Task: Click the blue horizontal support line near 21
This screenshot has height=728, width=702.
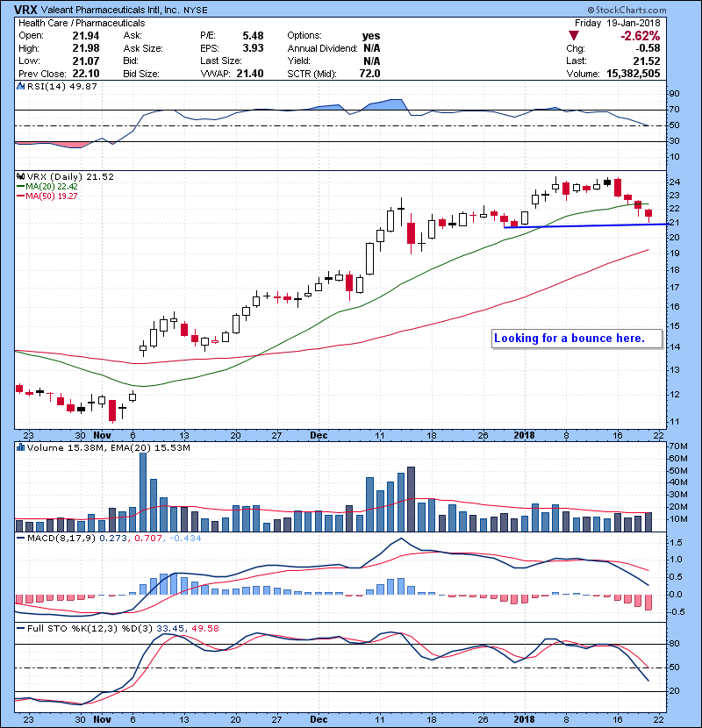Action: [586, 225]
